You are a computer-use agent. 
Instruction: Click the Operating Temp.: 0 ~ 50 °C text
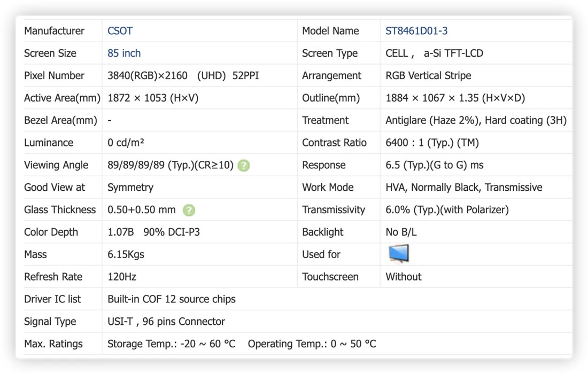[312, 344]
